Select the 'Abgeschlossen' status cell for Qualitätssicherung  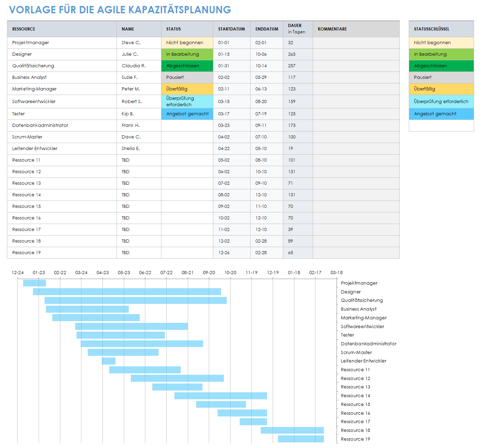pos(187,66)
